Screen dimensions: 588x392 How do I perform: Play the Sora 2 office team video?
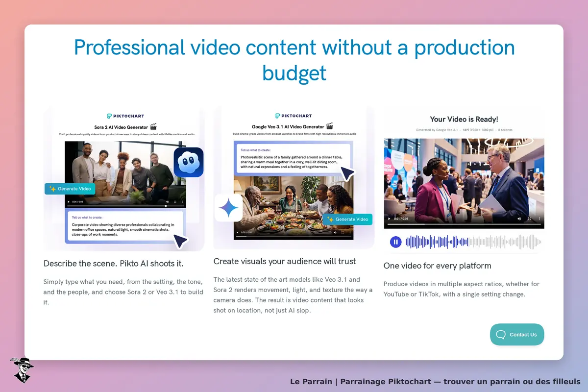point(68,202)
